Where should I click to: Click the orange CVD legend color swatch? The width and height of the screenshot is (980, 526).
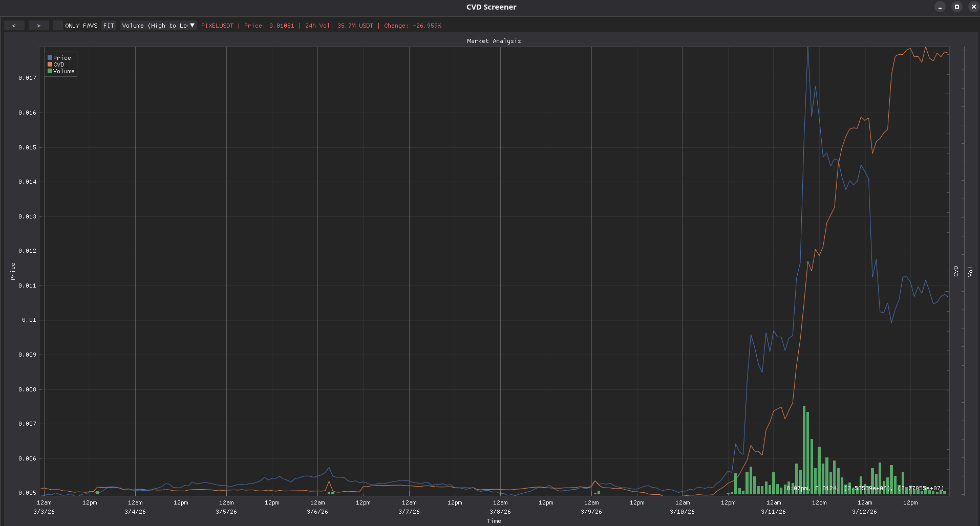point(50,64)
